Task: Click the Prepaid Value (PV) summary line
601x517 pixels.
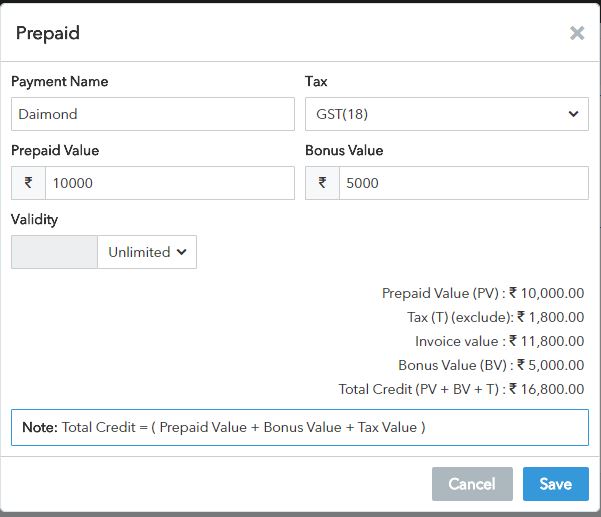Action: click(x=483, y=293)
